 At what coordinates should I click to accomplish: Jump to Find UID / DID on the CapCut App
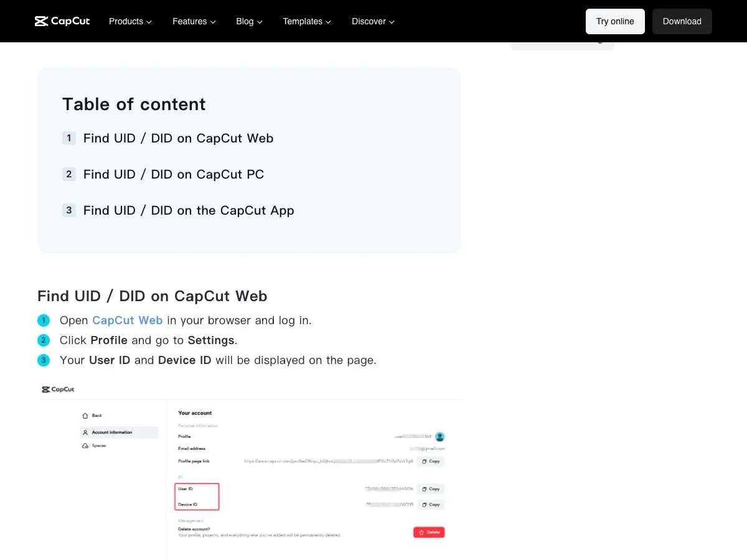coord(189,210)
